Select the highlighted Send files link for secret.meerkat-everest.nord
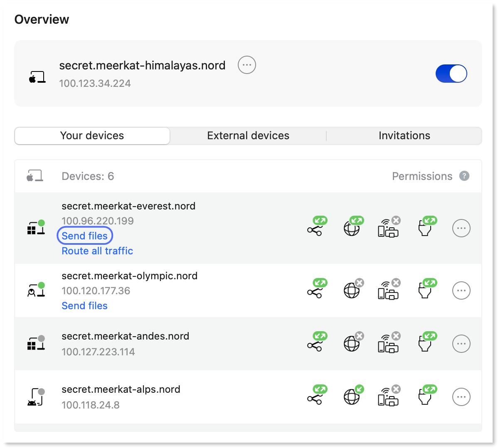The width and height of the screenshot is (498, 448). pyautogui.click(x=84, y=236)
